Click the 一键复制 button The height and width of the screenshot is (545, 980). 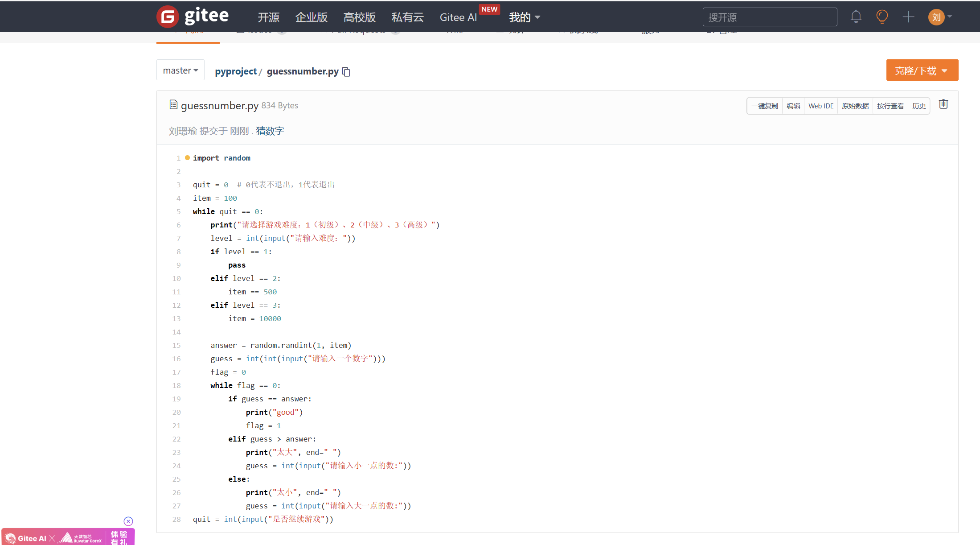[x=765, y=106]
